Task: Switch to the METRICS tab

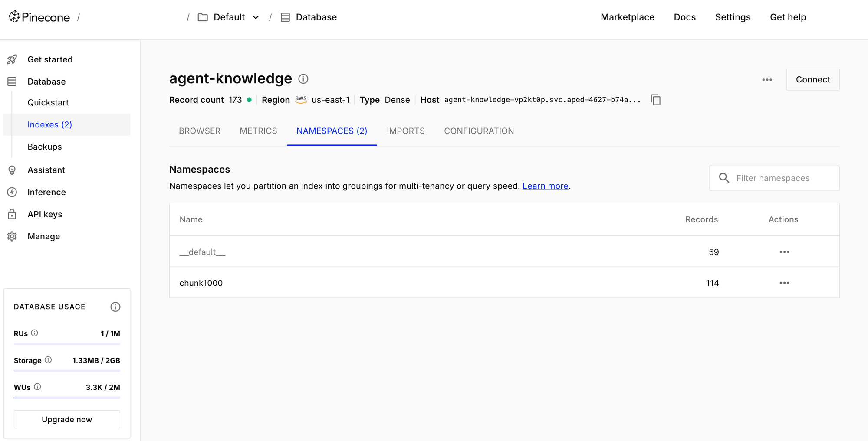Action: [x=258, y=131]
